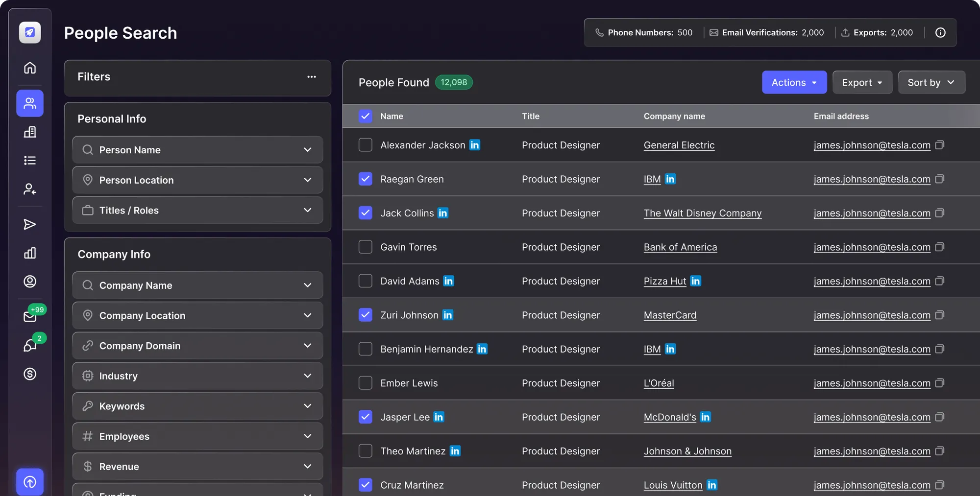Expand the Company Location filter
This screenshot has height=496, width=980.
(x=197, y=316)
